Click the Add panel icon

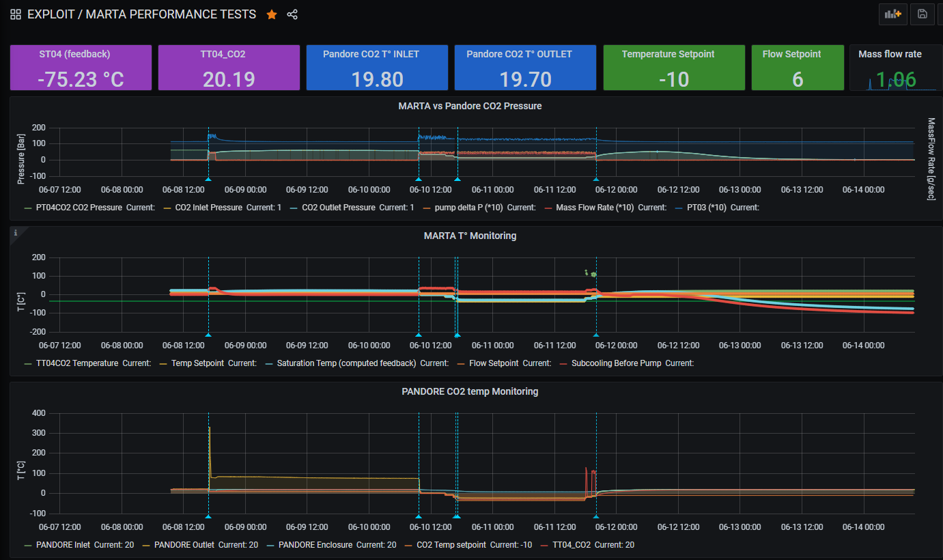pos(892,14)
